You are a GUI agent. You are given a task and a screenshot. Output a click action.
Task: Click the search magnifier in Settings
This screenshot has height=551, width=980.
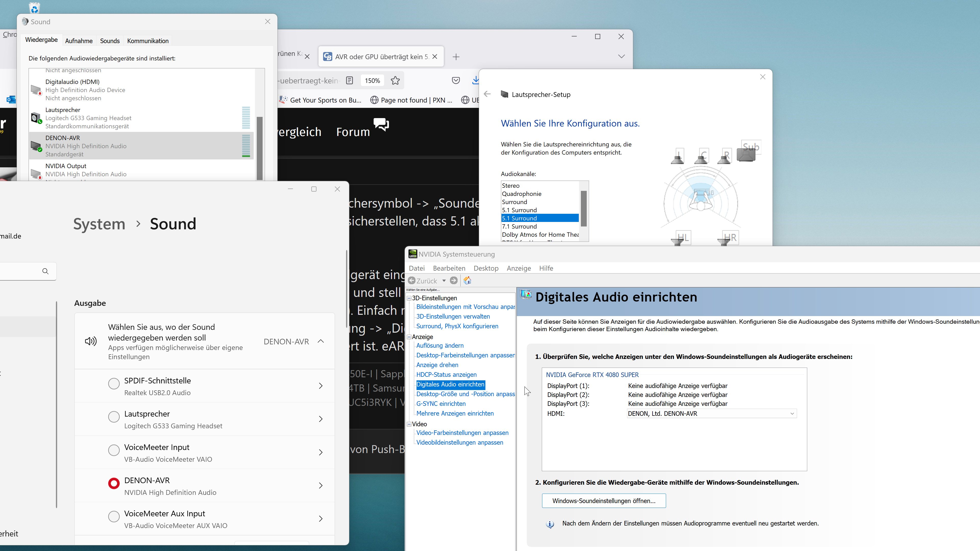[x=45, y=271]
